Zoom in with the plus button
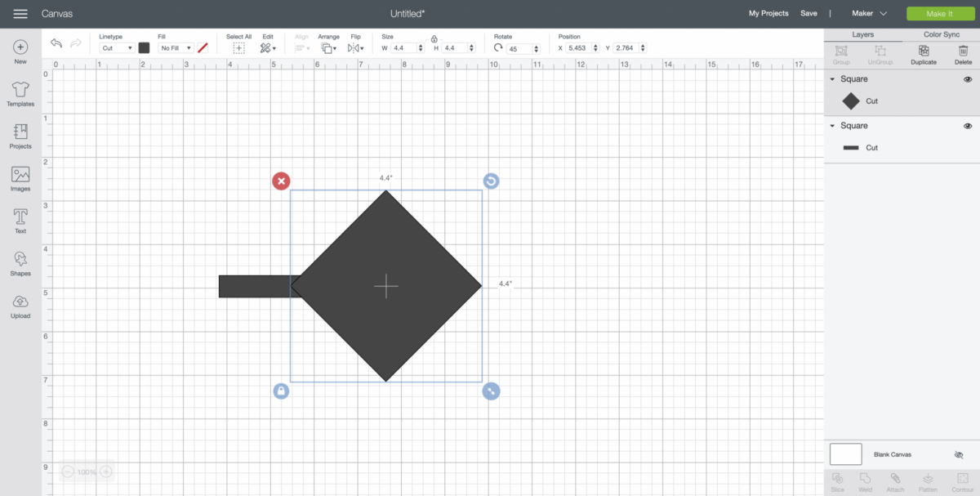 pos(105,471)
